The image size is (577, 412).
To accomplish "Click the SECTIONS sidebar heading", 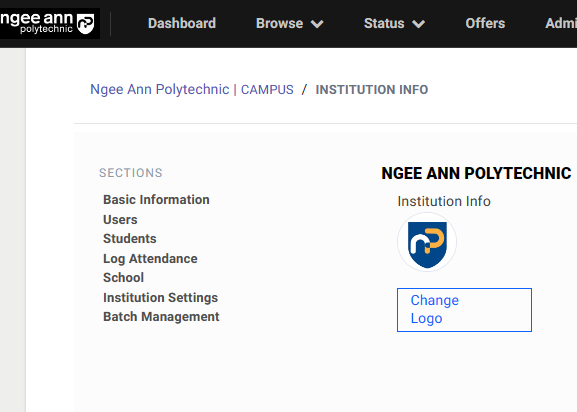I will click(x=131, y=173).
